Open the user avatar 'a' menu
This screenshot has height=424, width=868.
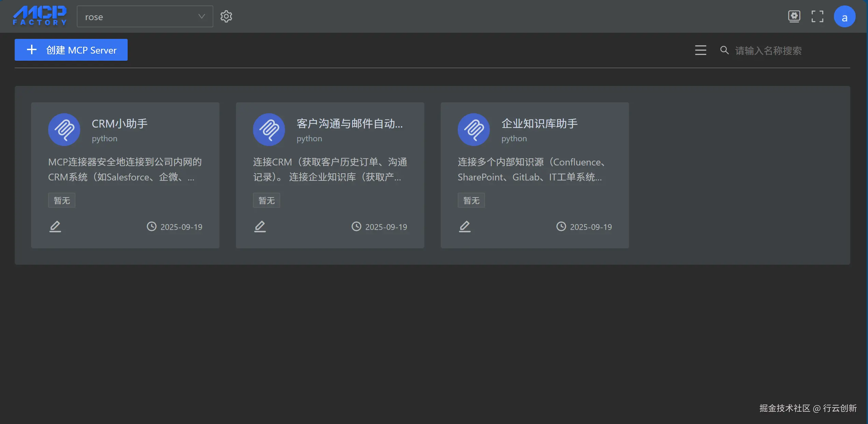tap(844, 16)
